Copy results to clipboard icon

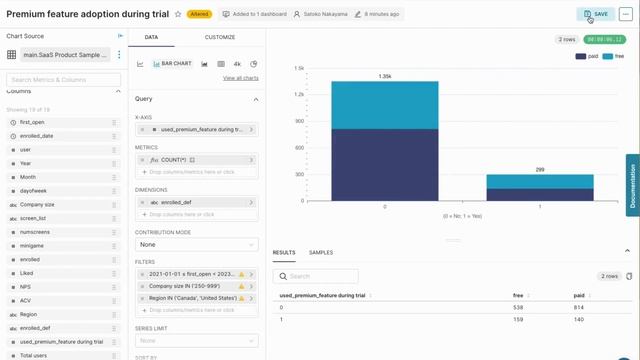tap(629, 276)
